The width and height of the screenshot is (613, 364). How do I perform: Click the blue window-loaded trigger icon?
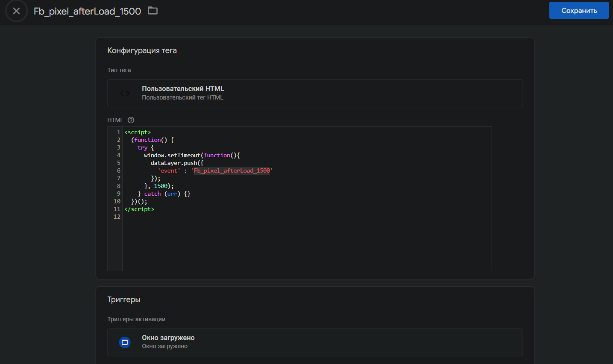click(125, 342)
